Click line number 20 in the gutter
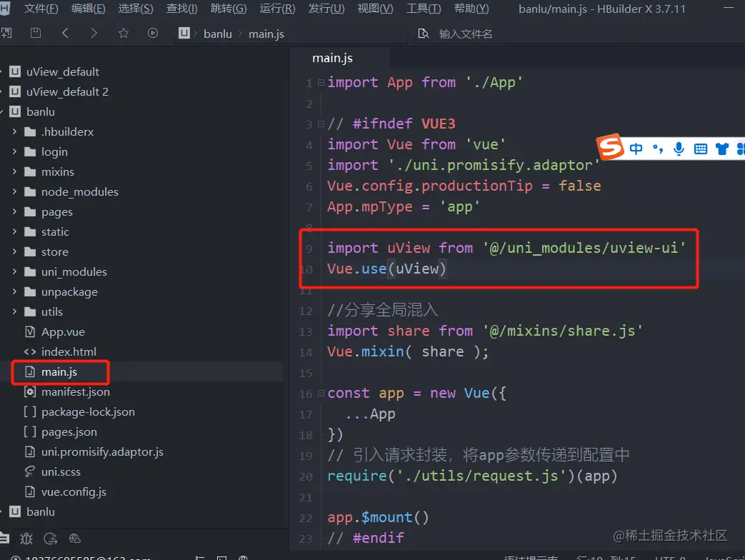This screenshot has width=745, height=560. [306, 476]
